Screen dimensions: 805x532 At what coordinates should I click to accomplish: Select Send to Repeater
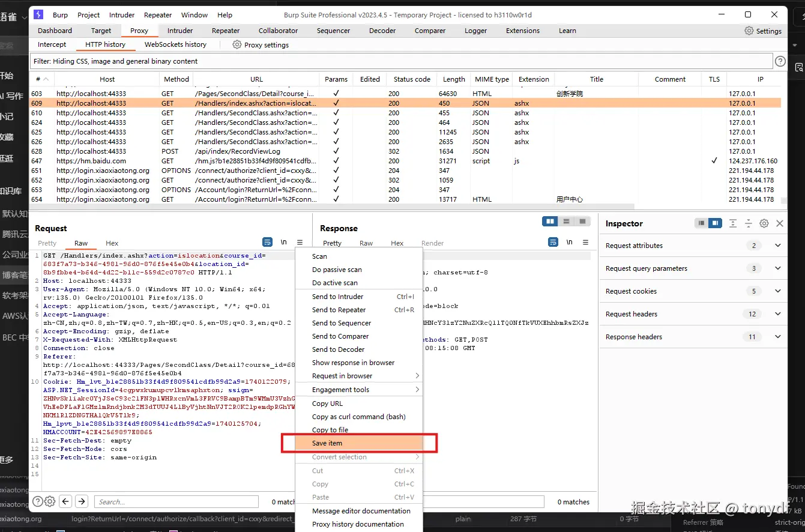pos(359,310)
